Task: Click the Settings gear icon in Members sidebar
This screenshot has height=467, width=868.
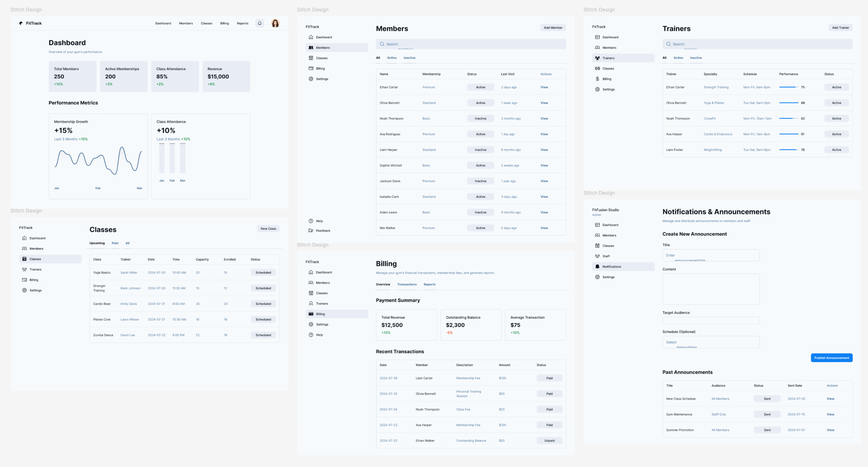Action: (311, 79)
